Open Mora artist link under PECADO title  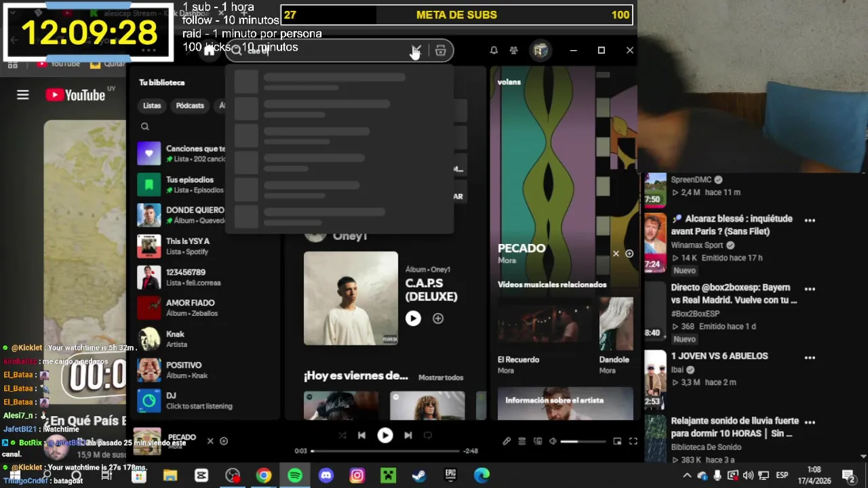[507, 260]
